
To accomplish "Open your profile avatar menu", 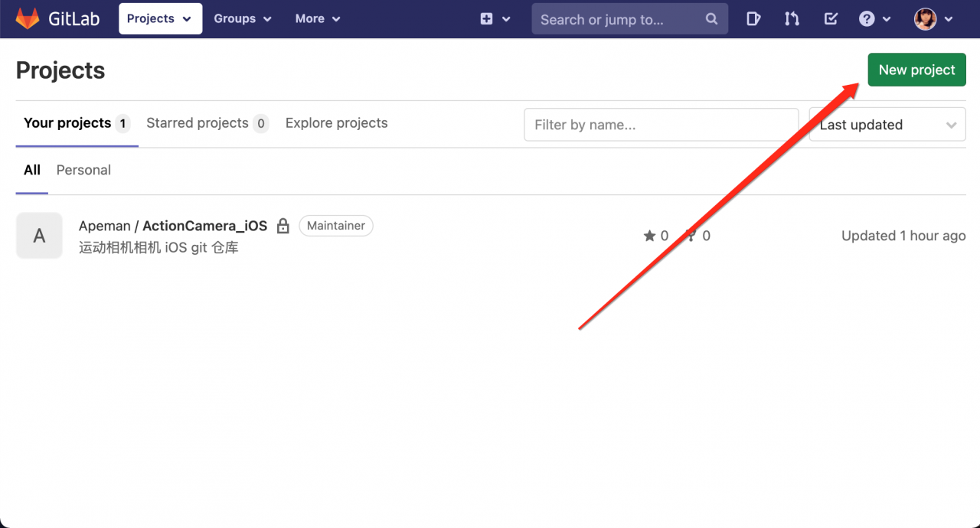I will coord(926,18).
